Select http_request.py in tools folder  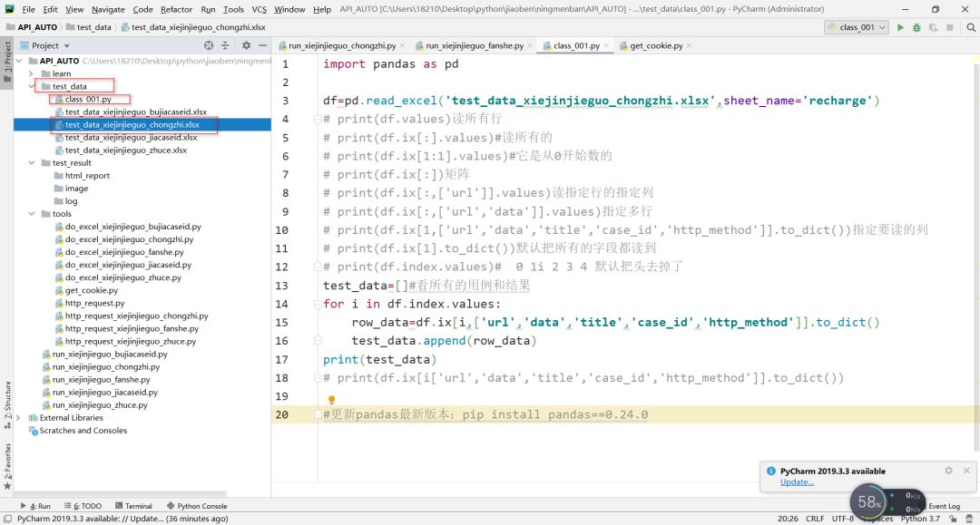point(94,304)
